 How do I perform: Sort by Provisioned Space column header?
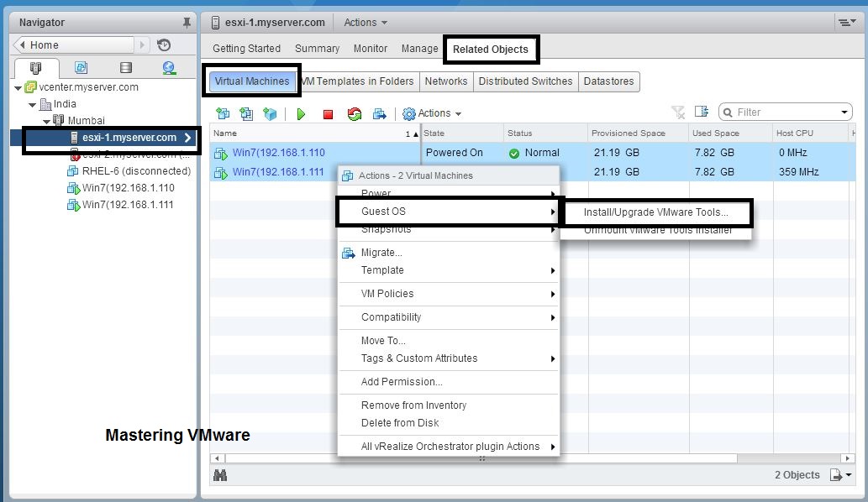(x=638, y=133)
